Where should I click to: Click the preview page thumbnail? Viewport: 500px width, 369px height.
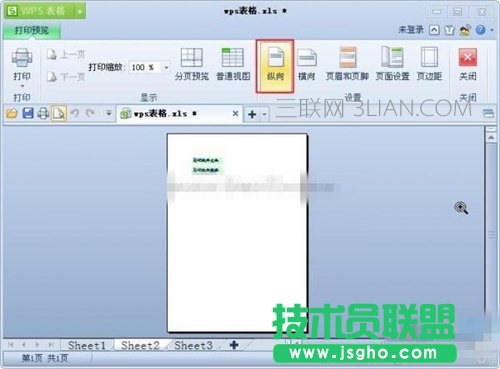(237, 233)
